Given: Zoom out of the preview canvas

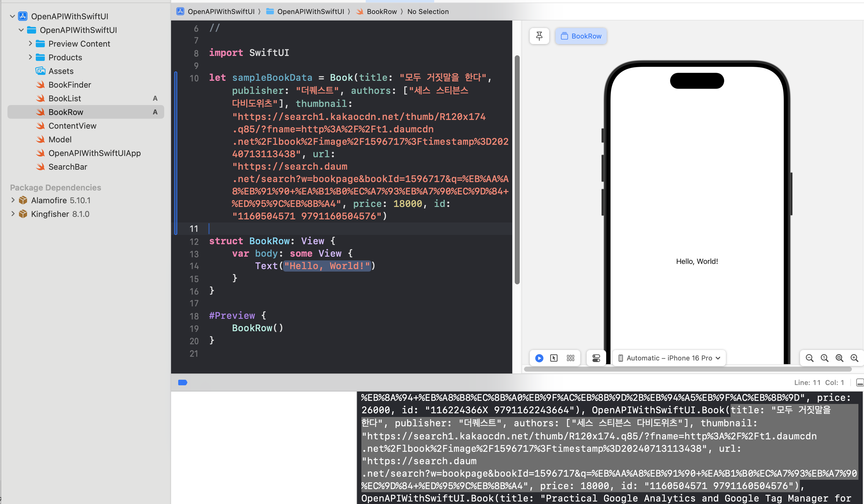Looking at the screenshot, I should pyautogui.click(x=810, y=358).
